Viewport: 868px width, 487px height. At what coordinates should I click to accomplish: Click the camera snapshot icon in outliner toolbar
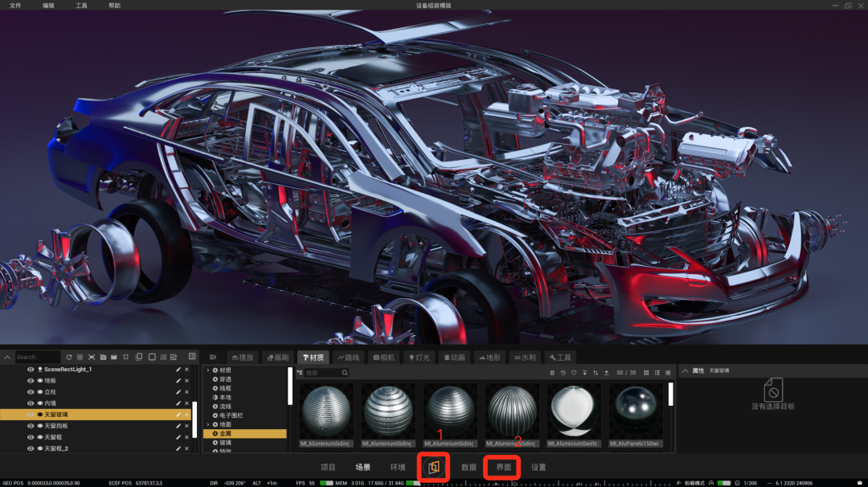(103, 357)
